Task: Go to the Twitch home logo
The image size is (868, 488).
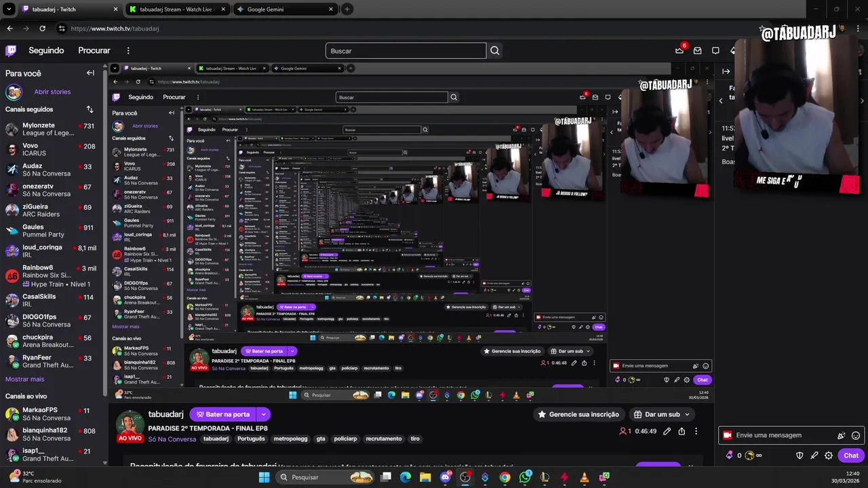Action: point(11,50)
